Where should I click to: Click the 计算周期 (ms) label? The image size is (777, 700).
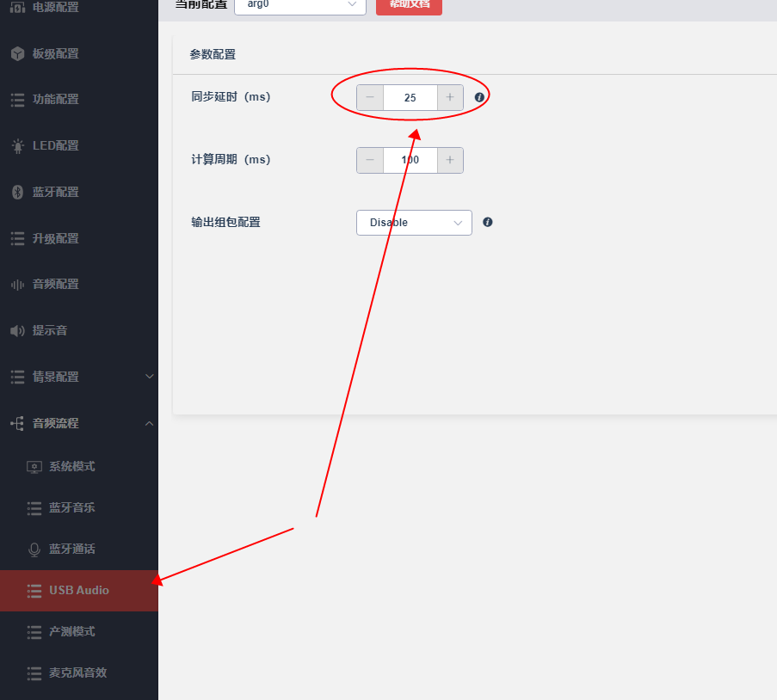231,159
